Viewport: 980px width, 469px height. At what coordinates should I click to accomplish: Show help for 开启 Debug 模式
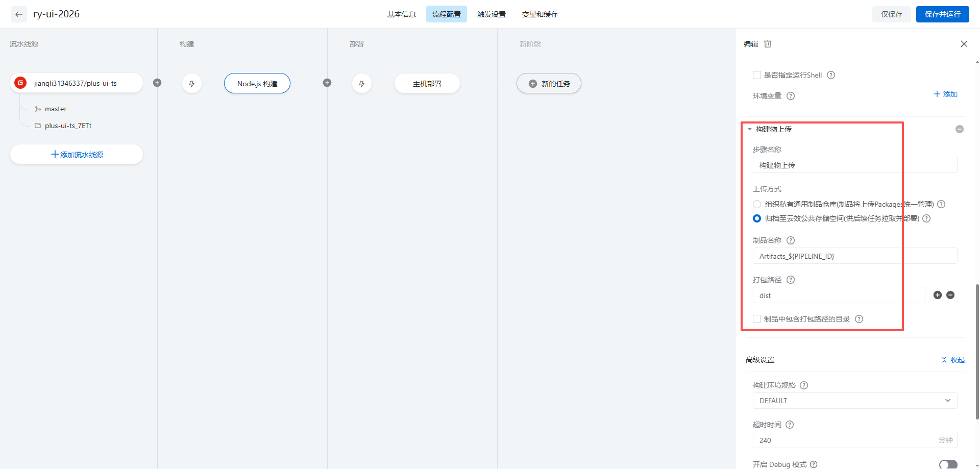click(814, 464)
